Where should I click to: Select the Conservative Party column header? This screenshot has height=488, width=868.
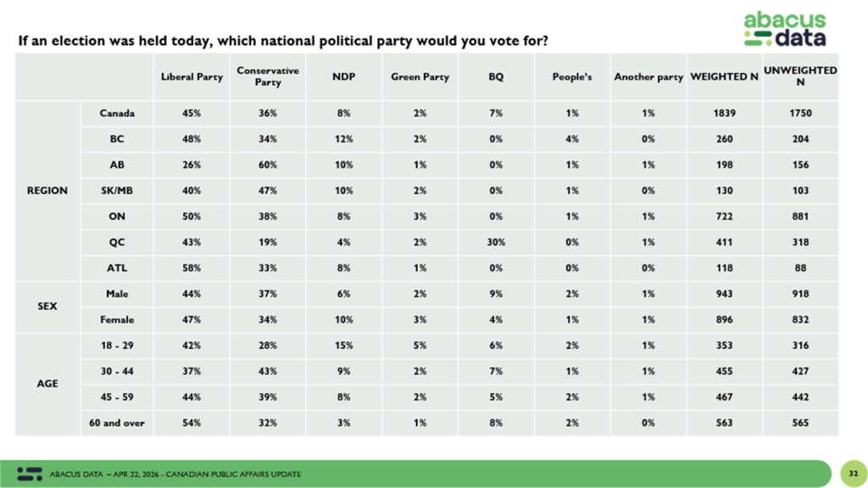(x=268, y=76)
